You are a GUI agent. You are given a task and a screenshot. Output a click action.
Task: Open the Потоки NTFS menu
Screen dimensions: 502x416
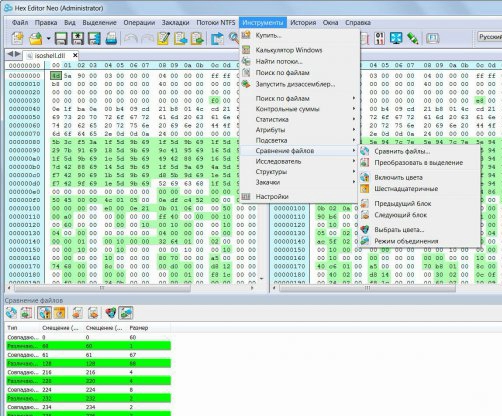click(216, 23)
